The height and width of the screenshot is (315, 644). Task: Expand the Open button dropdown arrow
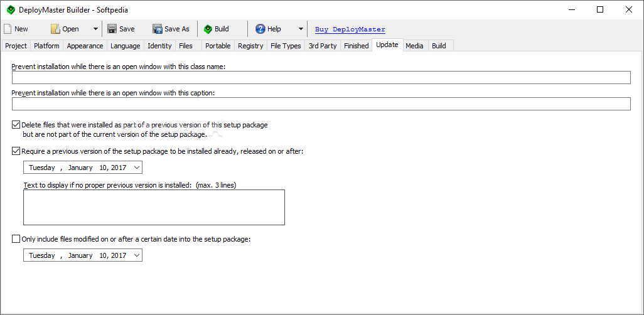[95, 29]
